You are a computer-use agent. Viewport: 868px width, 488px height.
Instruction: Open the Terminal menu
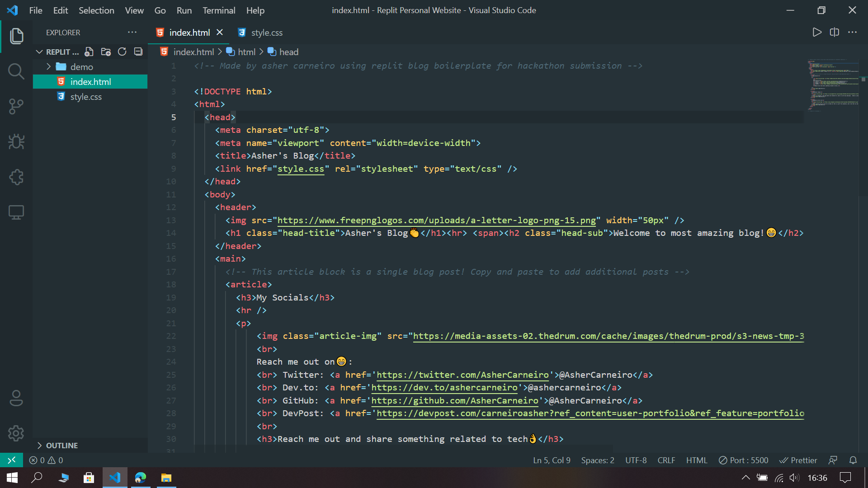(x=219, y=10)
